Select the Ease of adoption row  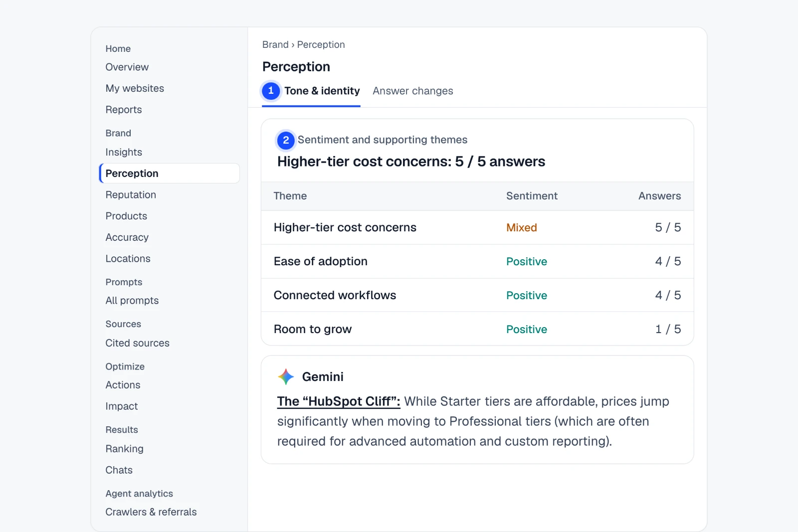coord(477,261)
